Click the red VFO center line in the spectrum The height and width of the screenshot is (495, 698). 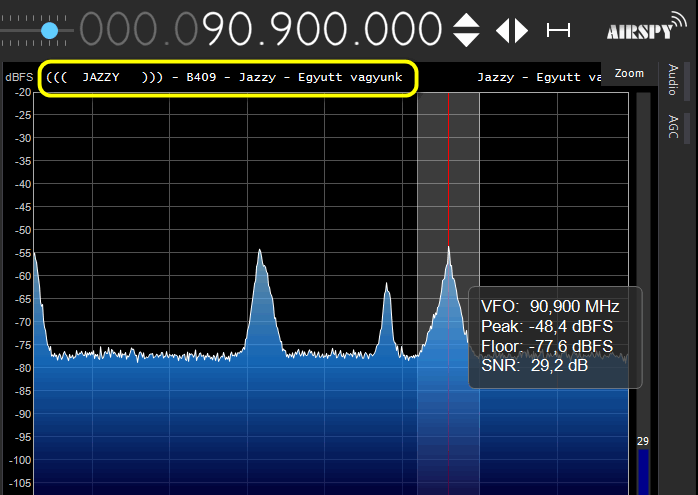click(x=448, y=169)
